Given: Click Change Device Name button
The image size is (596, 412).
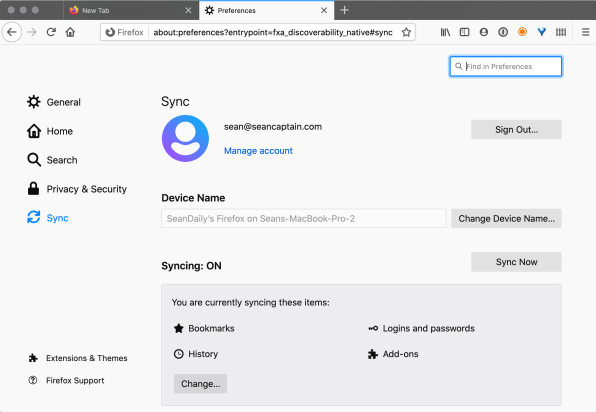Looking at the screenshot, I should tap(506, 219).
